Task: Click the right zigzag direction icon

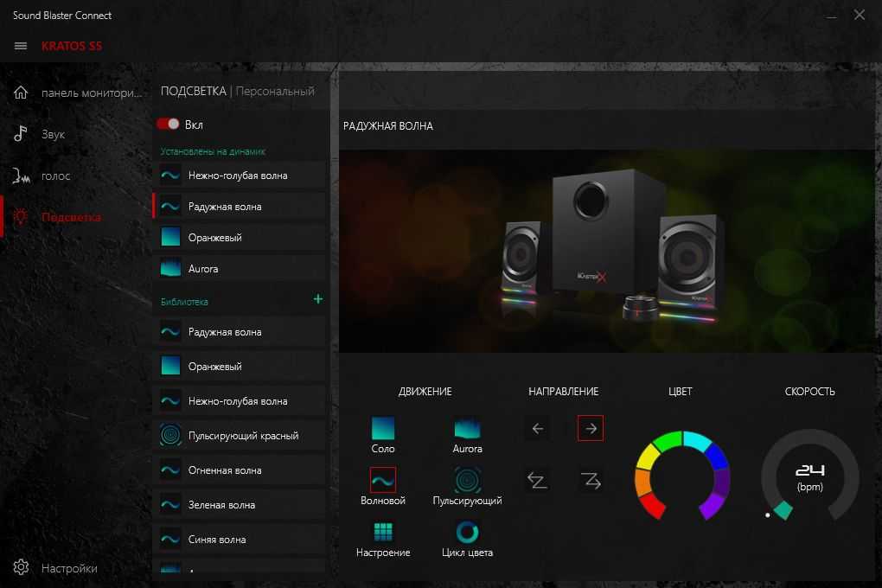Action: click(591, 480)
